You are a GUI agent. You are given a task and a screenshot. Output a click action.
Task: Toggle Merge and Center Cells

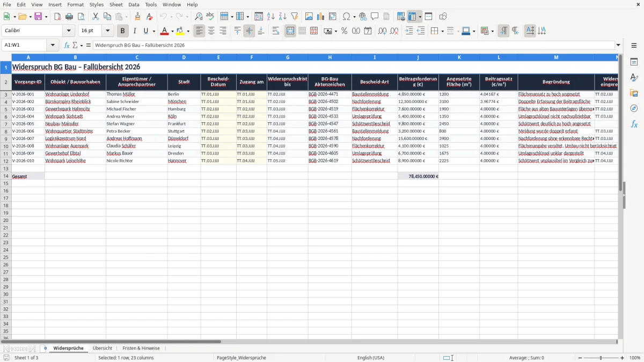(x=290, y=31)
